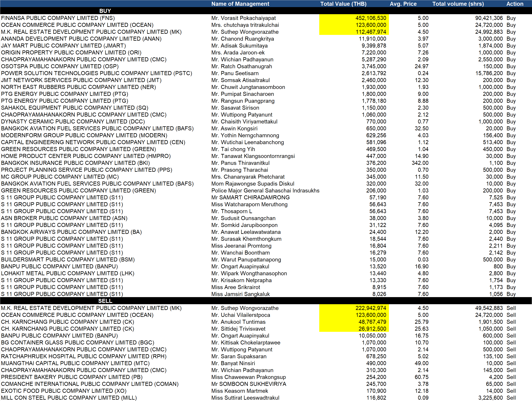Click BG CONTAINER GLASS (BGC) cell
The height and width of the screenshot is (401, 532).
tap(77, 343)
